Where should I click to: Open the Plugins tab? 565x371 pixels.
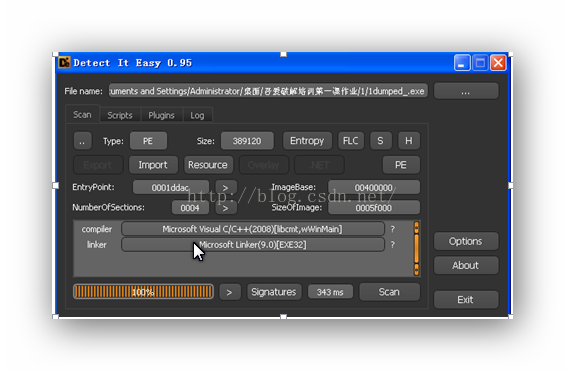pyautogui.click(x=161, y=116)
